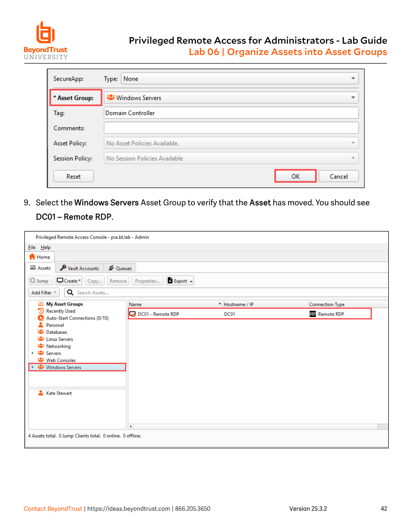Select Kate Stewart in the user panel

(59, 393)
